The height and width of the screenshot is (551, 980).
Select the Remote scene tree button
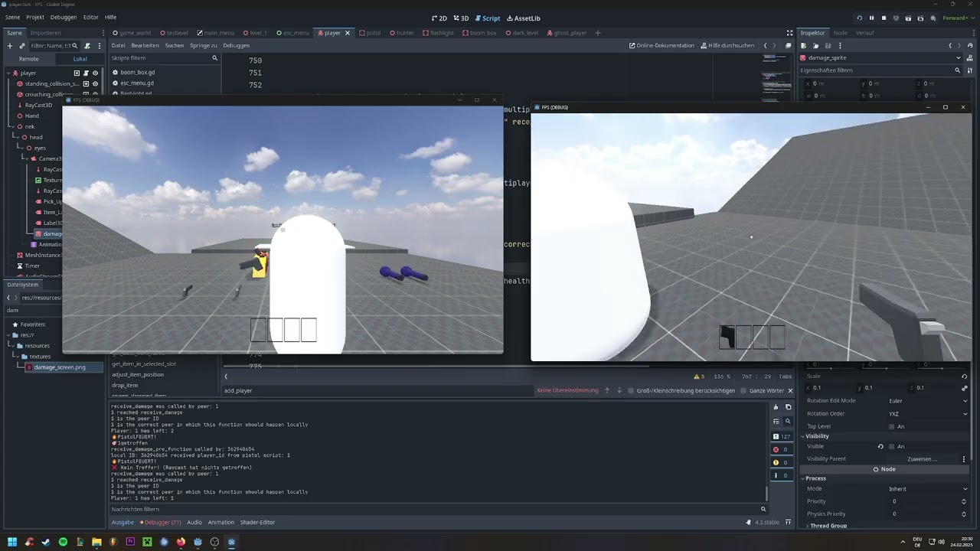pyautogui.click(x=29, y=59)
